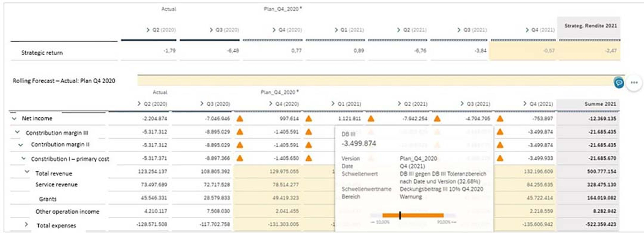The height and width of the screenshot is (233, 644).
Task: Expand the Total expenses row
Action: pos(26,224)
